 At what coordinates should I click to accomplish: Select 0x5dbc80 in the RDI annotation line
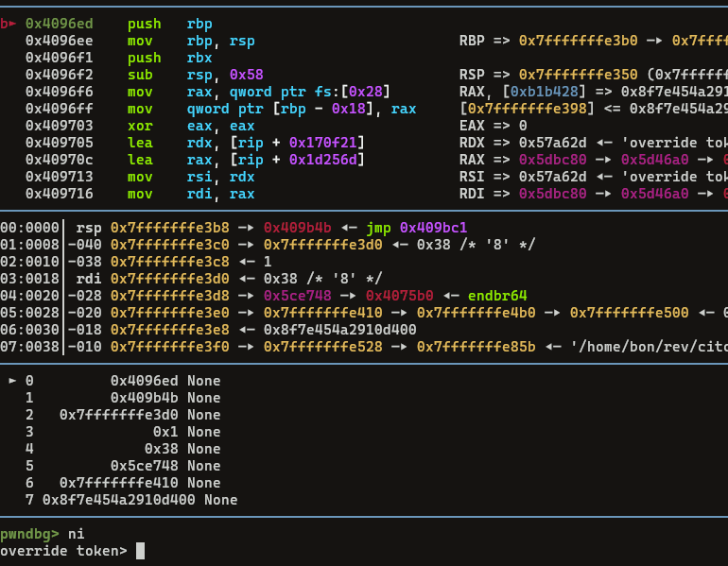coord(552,194)
